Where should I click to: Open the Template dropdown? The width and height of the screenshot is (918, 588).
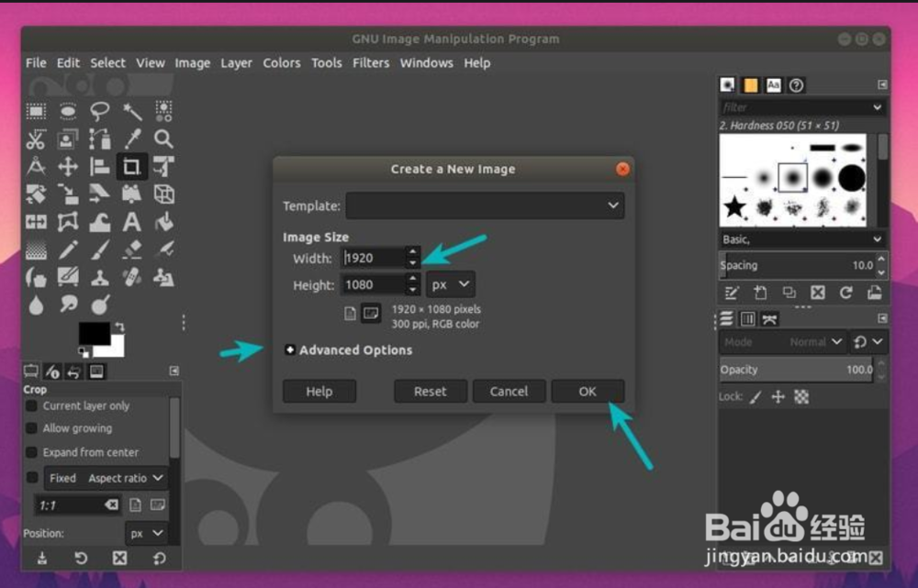(x=486, y=206)
